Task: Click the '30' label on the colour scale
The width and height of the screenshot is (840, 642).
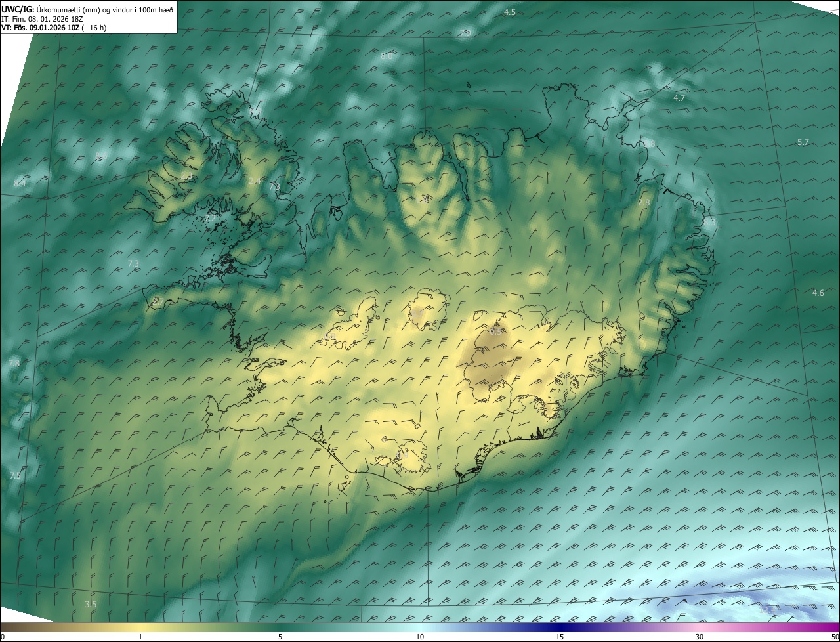Action: [700, 637]
